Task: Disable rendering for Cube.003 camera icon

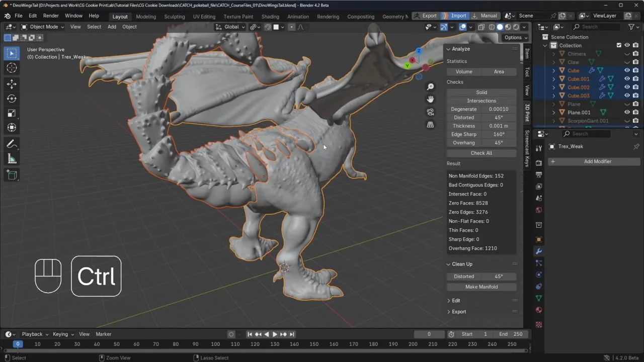Action: click(635, 96)
